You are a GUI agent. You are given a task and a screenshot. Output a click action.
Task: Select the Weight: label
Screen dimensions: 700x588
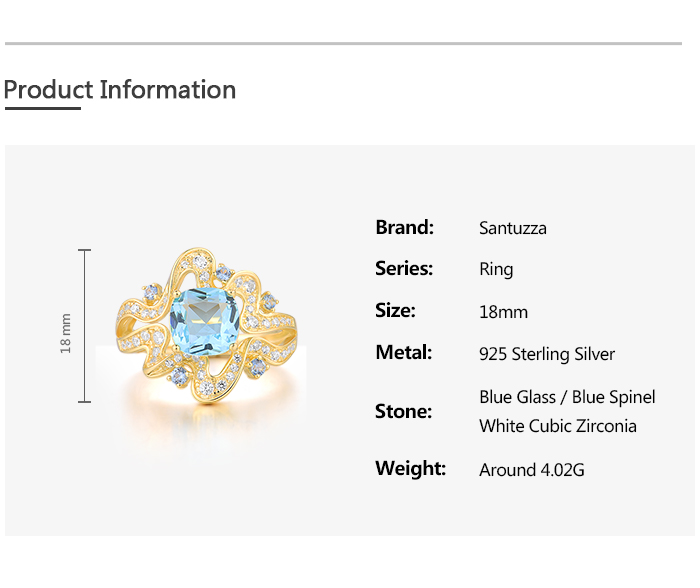point(410,468)
